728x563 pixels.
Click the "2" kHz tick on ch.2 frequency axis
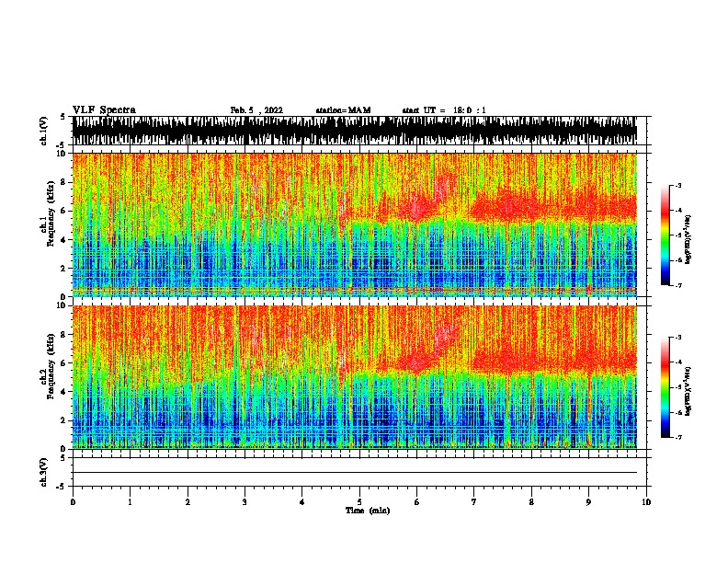point(64,420)
